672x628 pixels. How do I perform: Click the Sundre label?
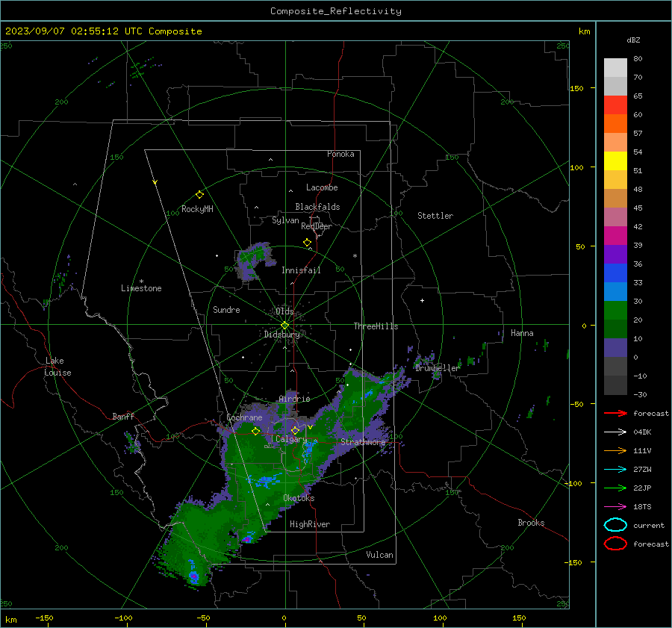click(x=226, y=310)
